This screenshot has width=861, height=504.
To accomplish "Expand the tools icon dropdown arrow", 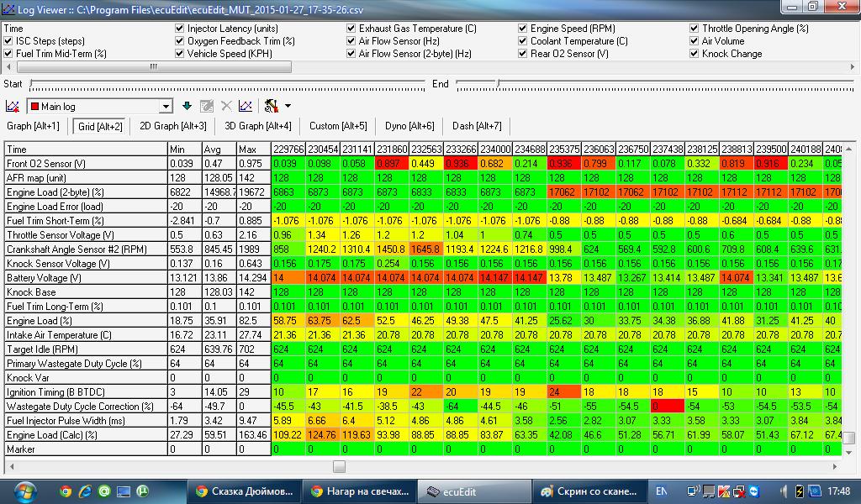I will pos(288,106).
